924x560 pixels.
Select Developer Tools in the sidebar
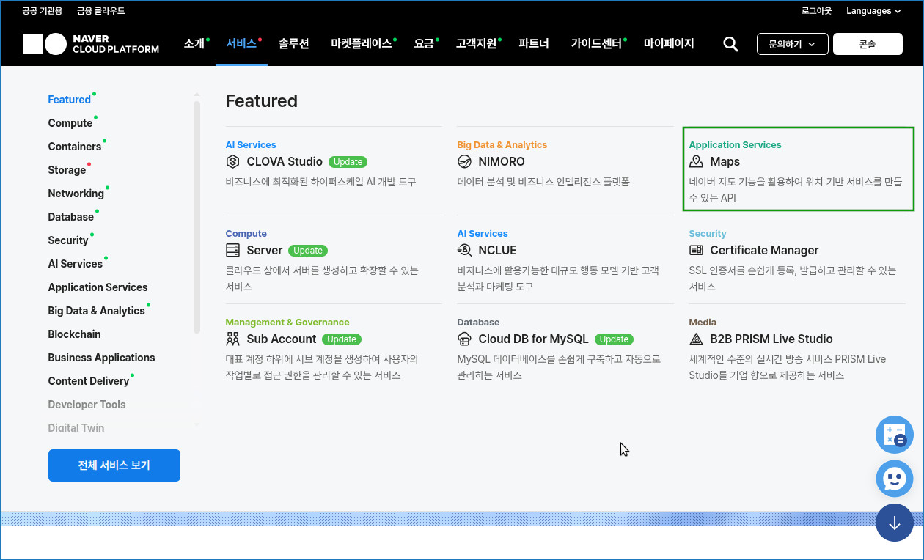coord(87,405)
